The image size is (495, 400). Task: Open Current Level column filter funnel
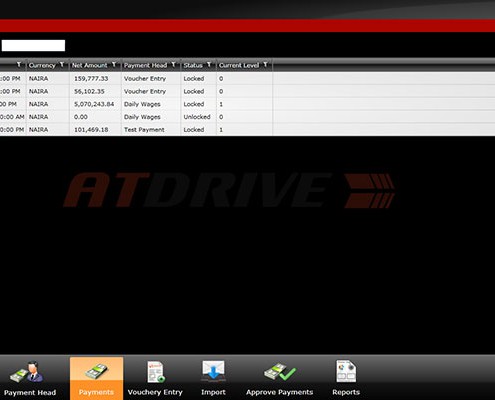pos(265,65)
